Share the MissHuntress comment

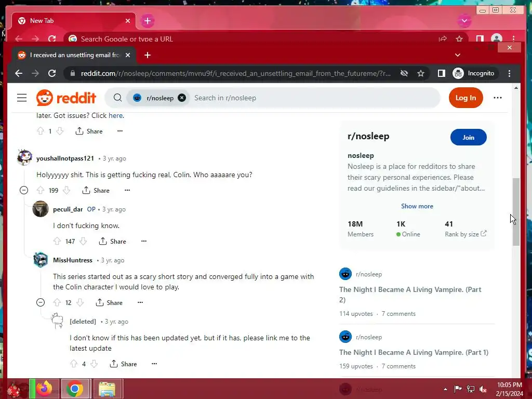(x=109, y=302)
